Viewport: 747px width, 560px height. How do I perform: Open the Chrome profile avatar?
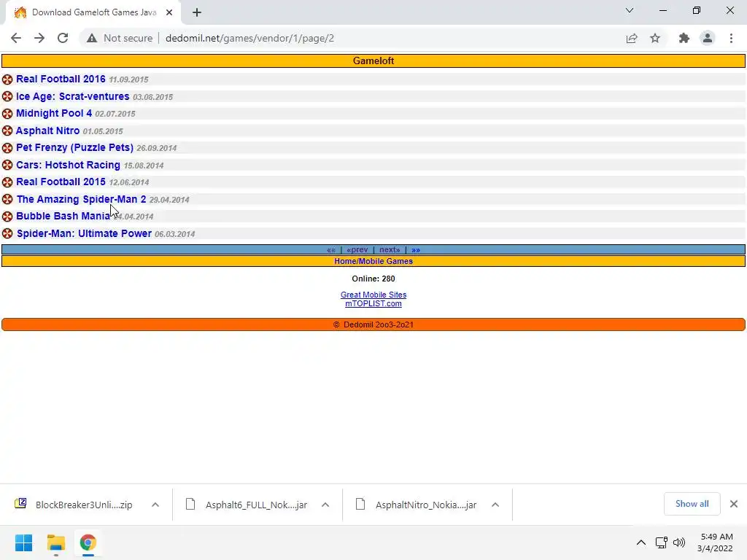tap(708, 38)
